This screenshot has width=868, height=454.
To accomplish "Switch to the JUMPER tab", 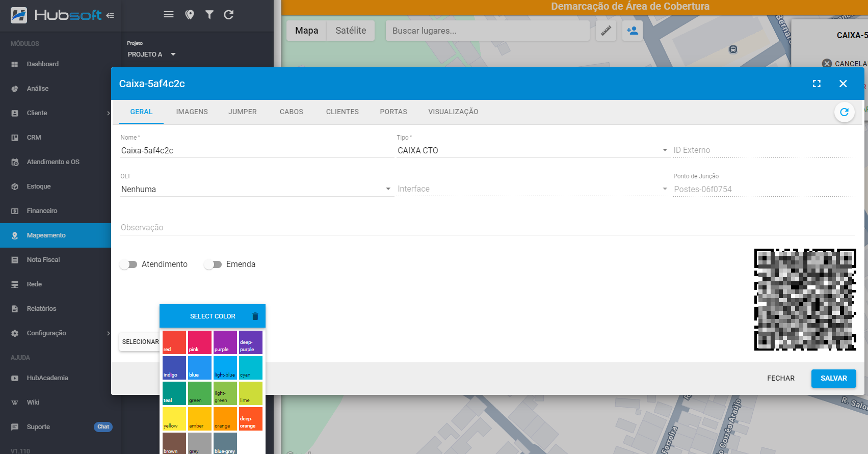I will pyautogui.click(x=243, y=112).
